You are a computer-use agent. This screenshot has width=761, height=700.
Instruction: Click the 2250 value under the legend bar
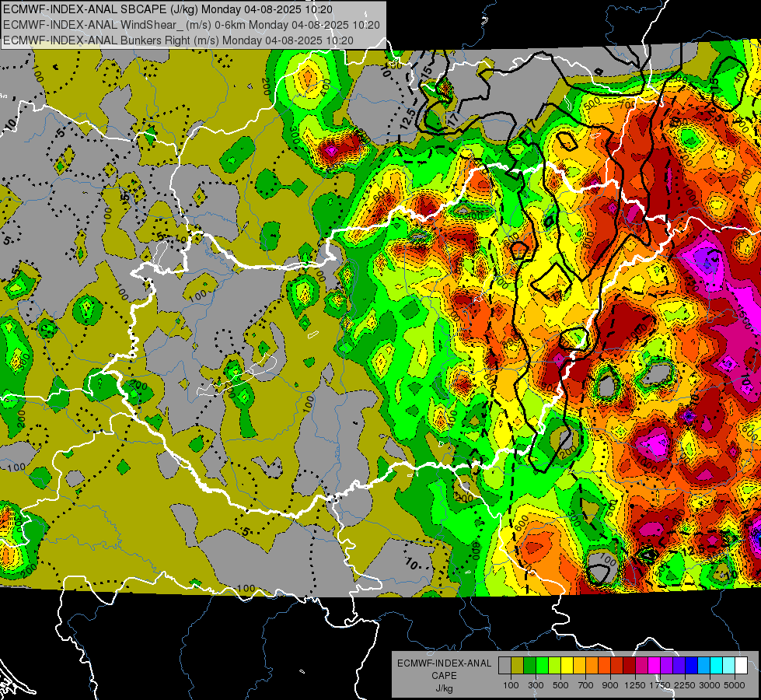point(686,685)
